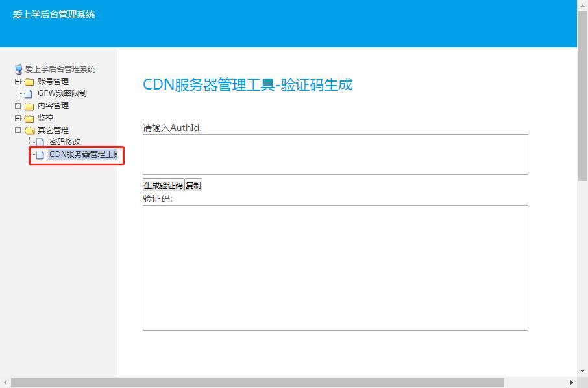588x388 pixels.
Task: Focus the AuthId input text area
Action: pyautogui.click(x=335, y=154)
